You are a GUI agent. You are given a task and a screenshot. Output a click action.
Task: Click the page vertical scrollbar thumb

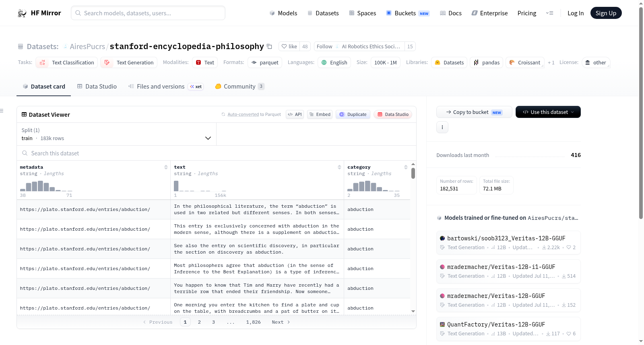(641, 113)
